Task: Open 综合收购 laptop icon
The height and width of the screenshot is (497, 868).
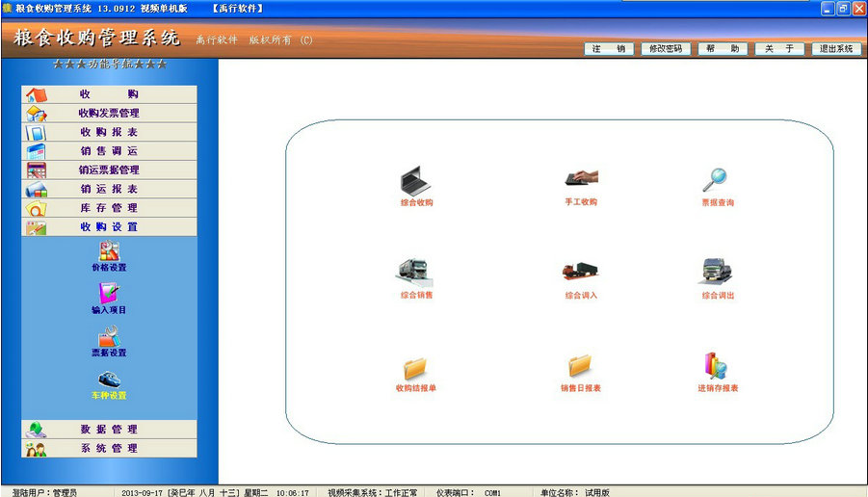Action: (x=415, y=180)
